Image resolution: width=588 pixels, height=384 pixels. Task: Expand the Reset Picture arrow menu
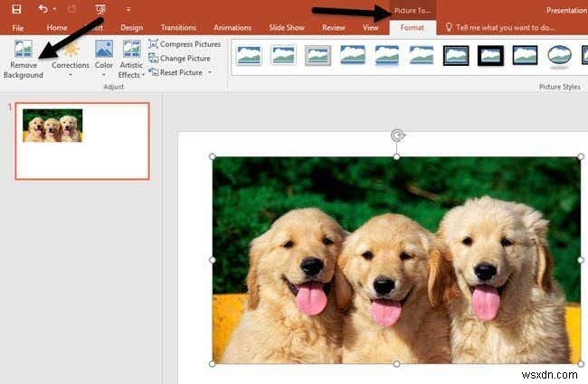[210, 72]
